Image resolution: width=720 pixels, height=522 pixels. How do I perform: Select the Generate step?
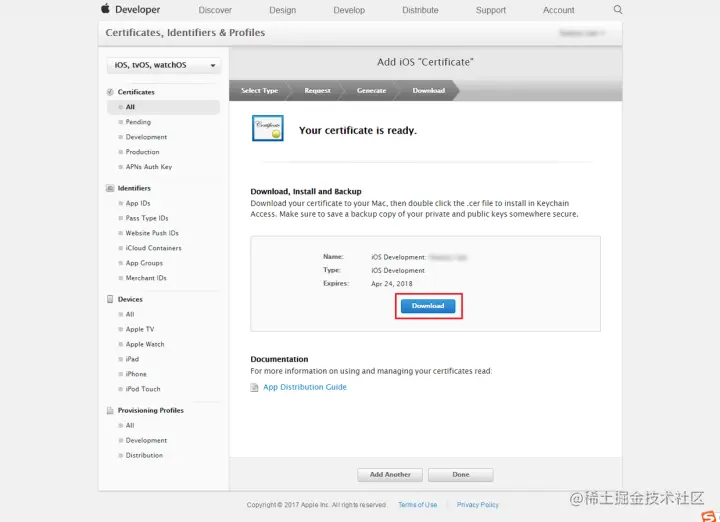pyautogui.click(x=371, y=90)
